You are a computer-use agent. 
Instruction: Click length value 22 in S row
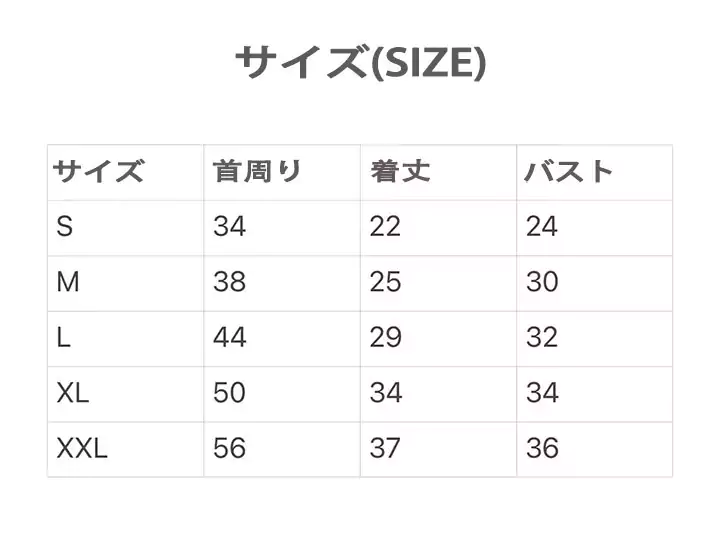point(385,227)
